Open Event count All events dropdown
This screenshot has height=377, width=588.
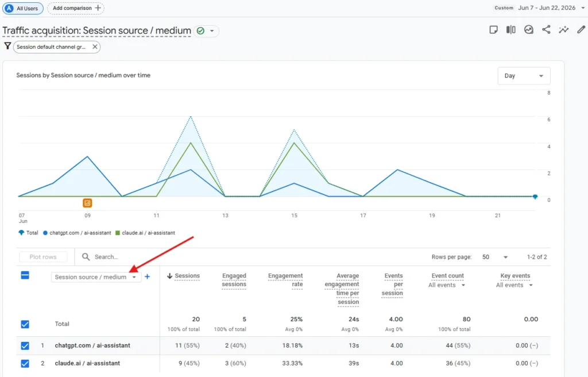tap(447, 285)
